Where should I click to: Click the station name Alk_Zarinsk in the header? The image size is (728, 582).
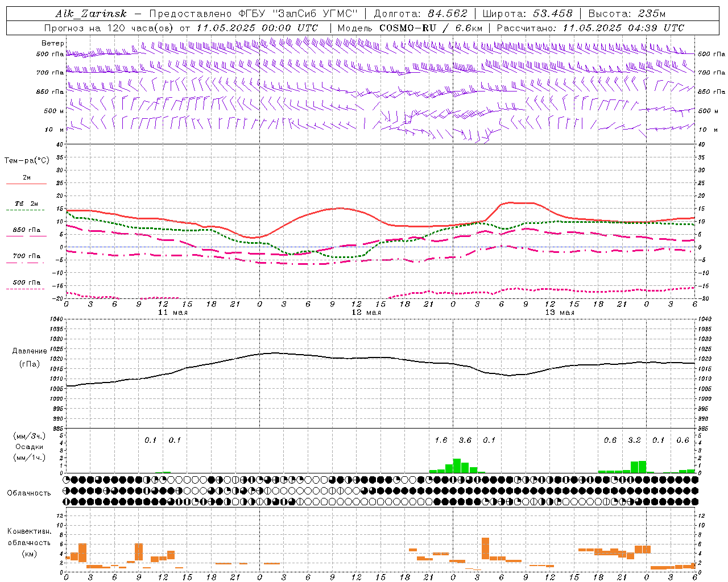pyautogui.click(x=91, y=14)
